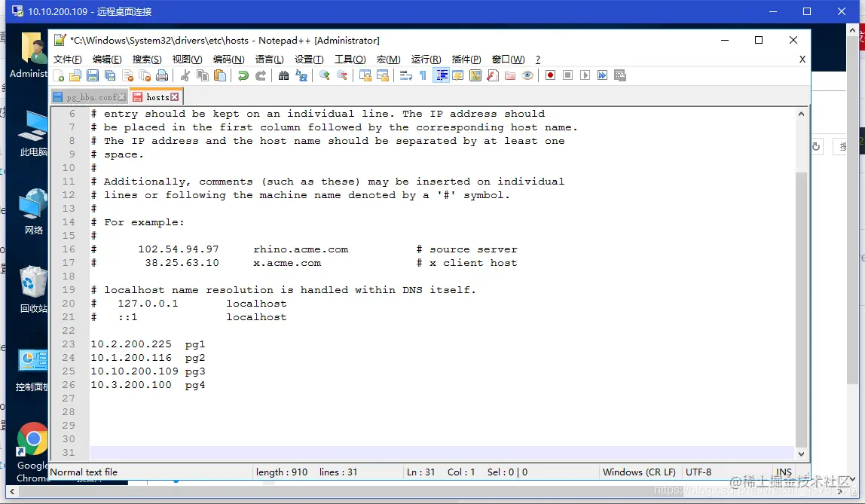Open the 搜索(S) menu
865x504 pixels.
pos(147,60)
